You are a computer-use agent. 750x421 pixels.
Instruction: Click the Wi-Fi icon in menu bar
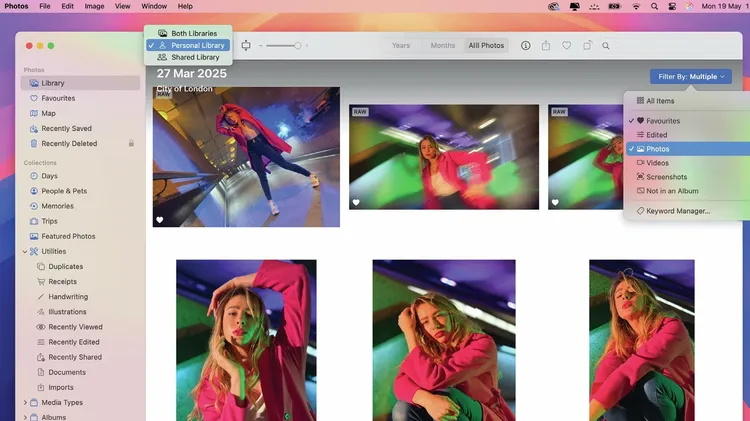[x=636, y=6]
